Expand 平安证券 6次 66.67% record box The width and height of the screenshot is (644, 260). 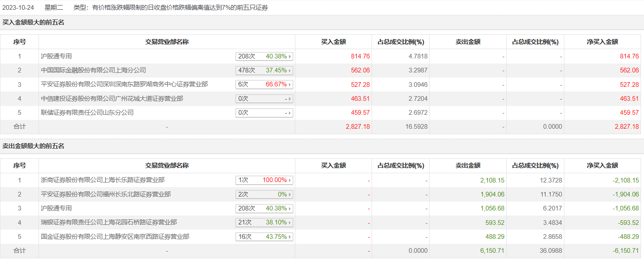pyautogui.click(x=290, y=85)
